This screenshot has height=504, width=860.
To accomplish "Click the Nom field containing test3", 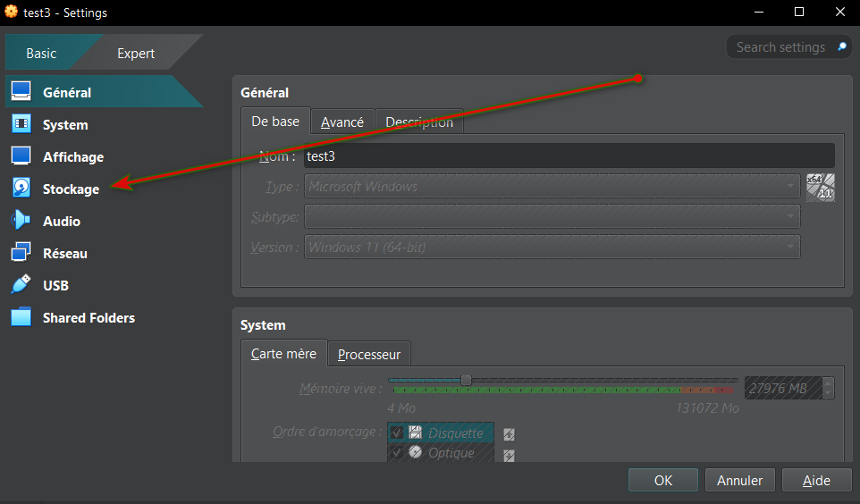I will click(569, 156).
